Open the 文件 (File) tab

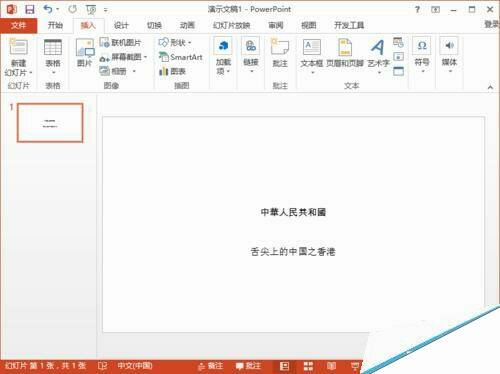coord(18,25)
